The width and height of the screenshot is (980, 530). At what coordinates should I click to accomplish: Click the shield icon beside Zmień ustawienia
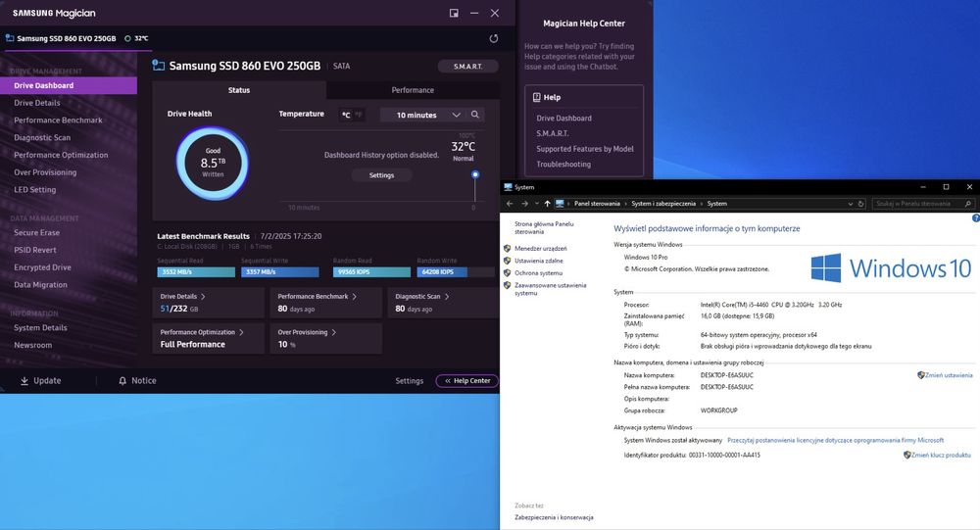tap(920, 375)
